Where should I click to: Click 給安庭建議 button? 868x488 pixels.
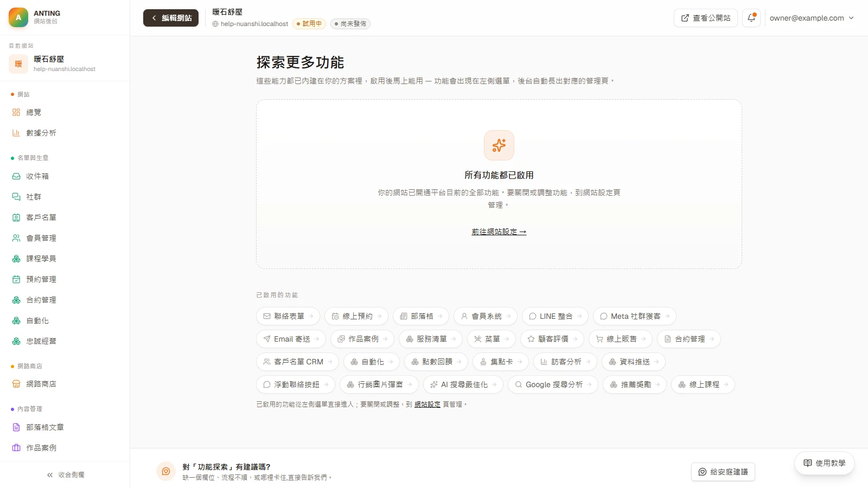(723, 472)
